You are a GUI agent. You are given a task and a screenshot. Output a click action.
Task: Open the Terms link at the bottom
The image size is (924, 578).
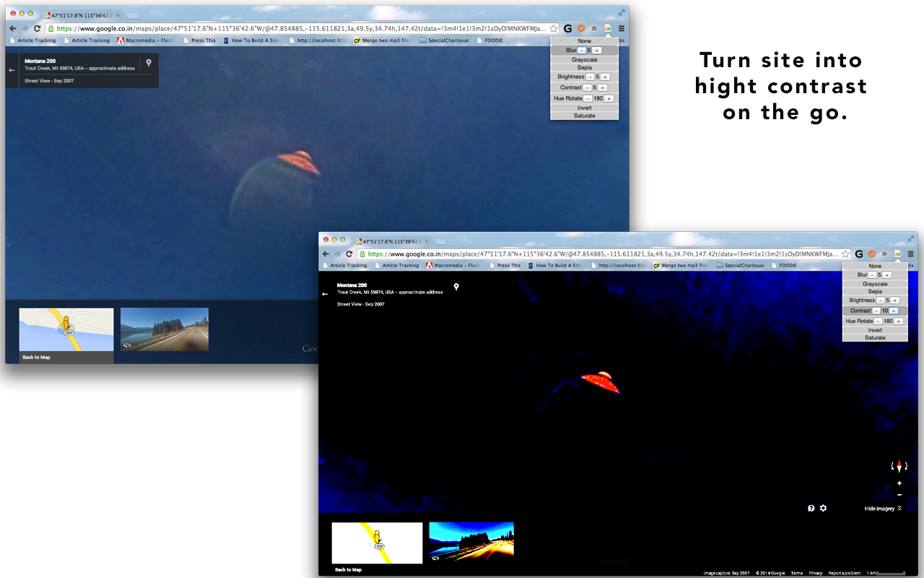pyautogui.click(x=797, y=573)
